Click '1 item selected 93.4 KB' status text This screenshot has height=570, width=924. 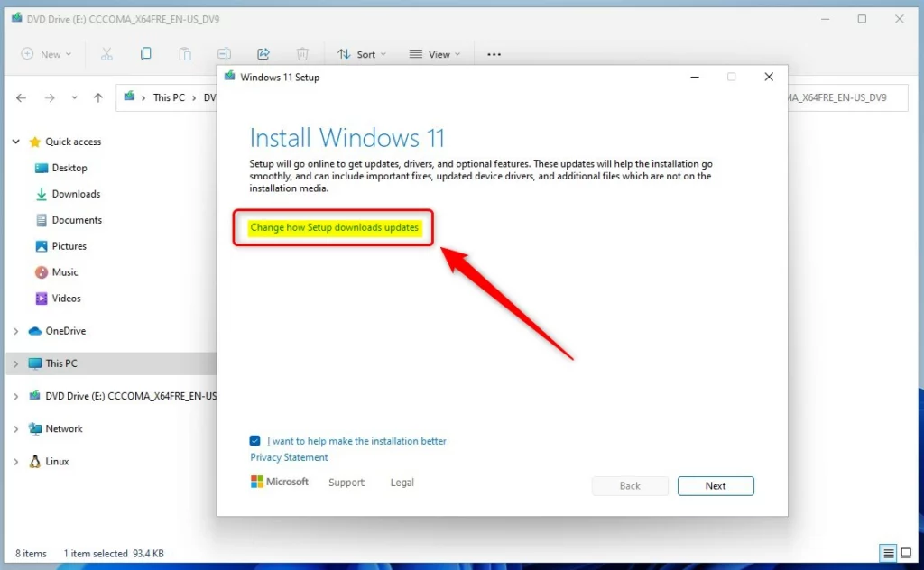tap(114, 554)
